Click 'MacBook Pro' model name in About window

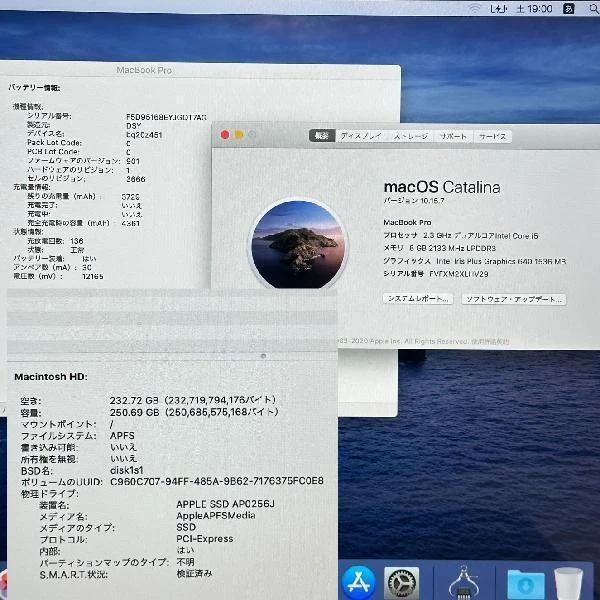(407, 222)
